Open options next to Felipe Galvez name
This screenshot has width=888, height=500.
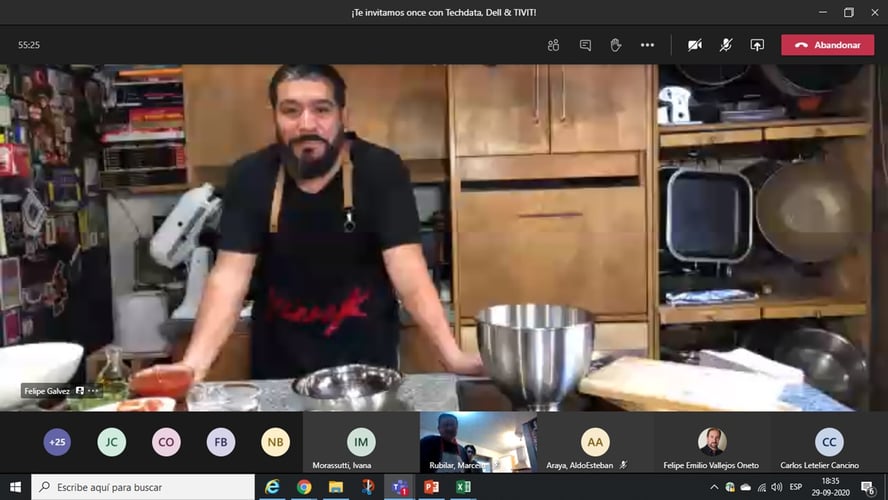(x=93, y=391)
